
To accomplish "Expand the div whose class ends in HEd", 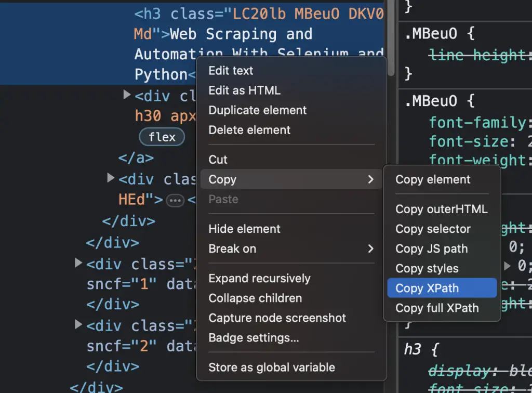I will (x=111, y=177).
